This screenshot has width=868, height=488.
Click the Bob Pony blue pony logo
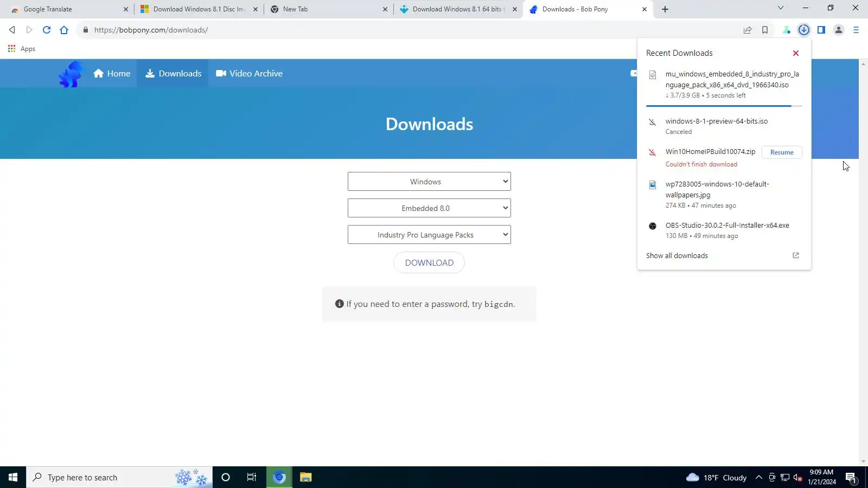(71, 74)
